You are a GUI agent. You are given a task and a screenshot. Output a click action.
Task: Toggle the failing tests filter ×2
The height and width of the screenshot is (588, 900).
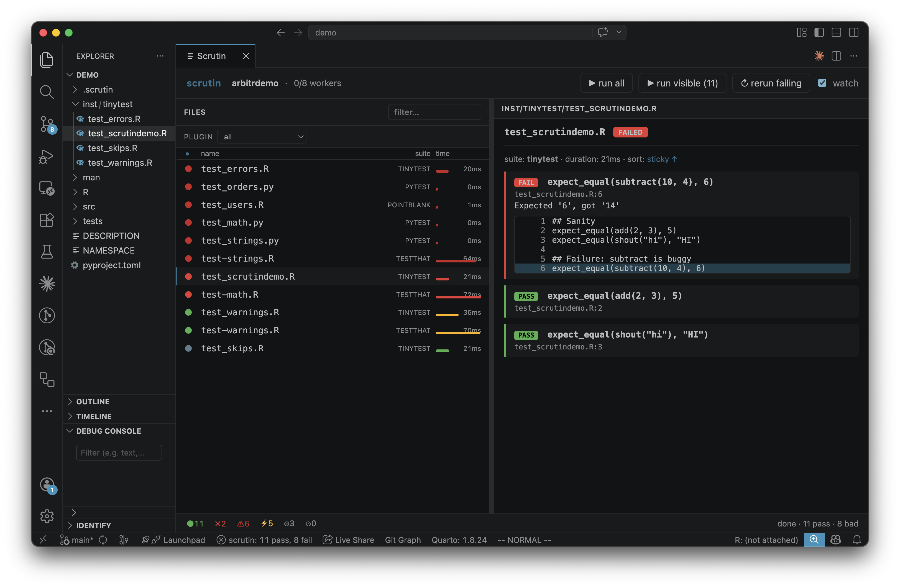220,523
